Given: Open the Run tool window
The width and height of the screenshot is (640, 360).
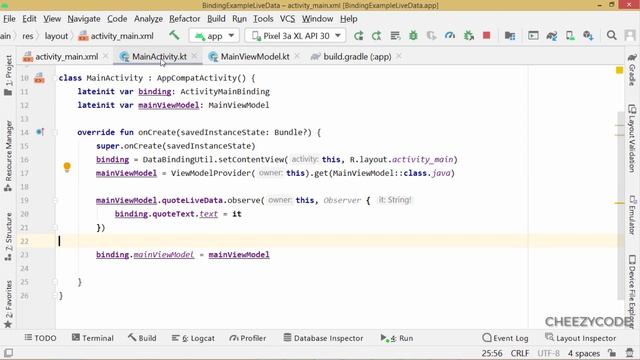Looking at the screenshot, I should pyautogui.click(x=397, y=338).
